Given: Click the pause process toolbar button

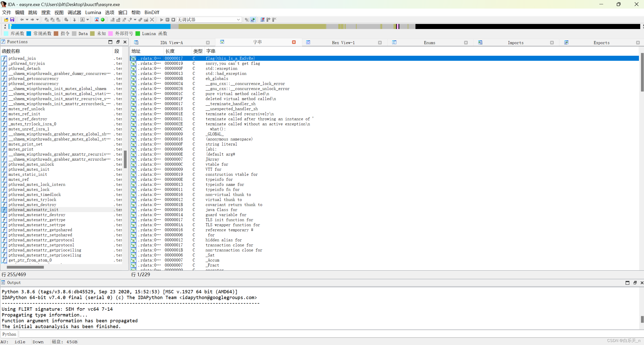Looking at the screenshot, I should [167, 20].
